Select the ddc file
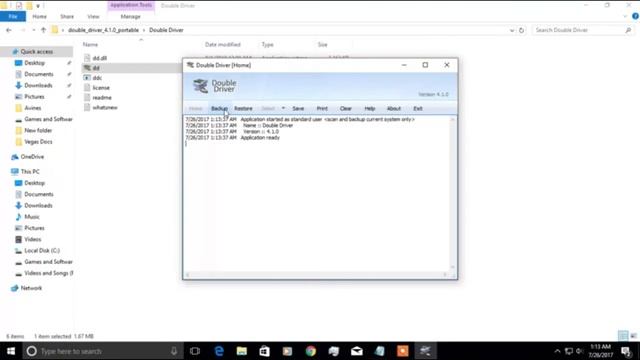This screenshot has width=640, height=360. pyautogui.click(x=97, y=78)
